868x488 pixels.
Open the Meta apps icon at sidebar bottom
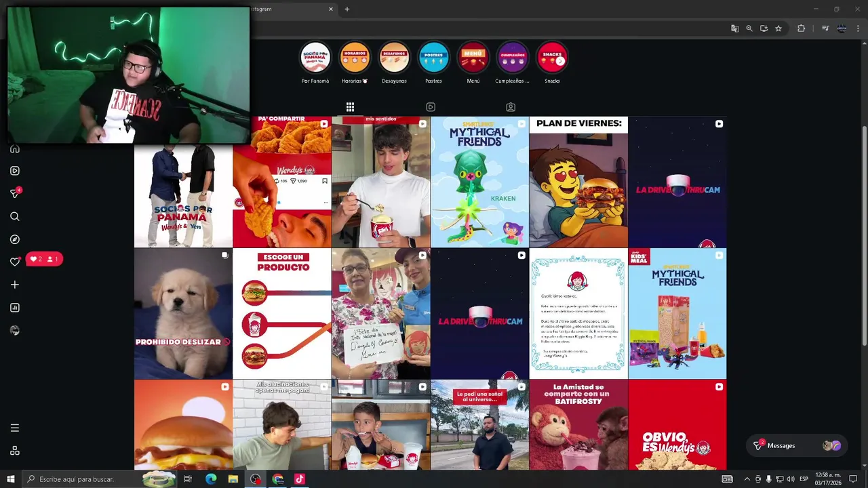tap(15, 451)
